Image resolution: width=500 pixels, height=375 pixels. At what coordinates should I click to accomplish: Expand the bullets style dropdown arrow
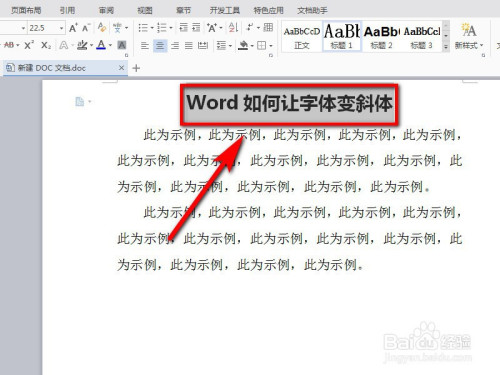152,28
